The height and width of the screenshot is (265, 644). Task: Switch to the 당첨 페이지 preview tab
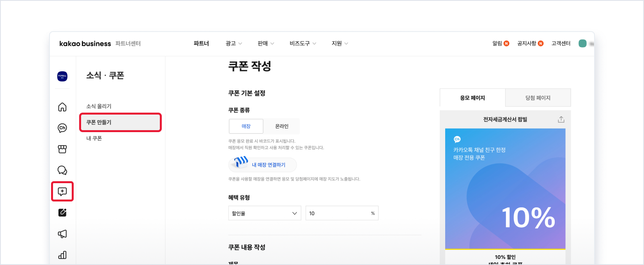pos(538,98)
